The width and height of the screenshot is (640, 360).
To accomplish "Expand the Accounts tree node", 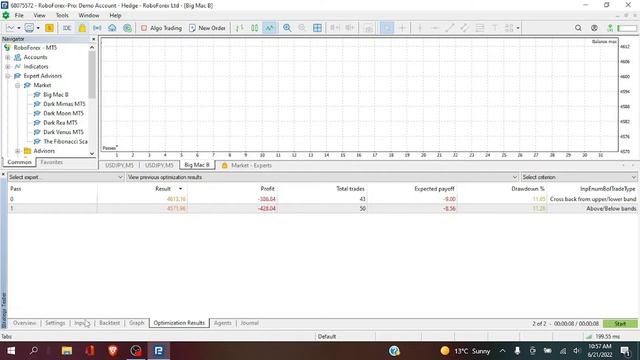I will click(x=7, y=57).
